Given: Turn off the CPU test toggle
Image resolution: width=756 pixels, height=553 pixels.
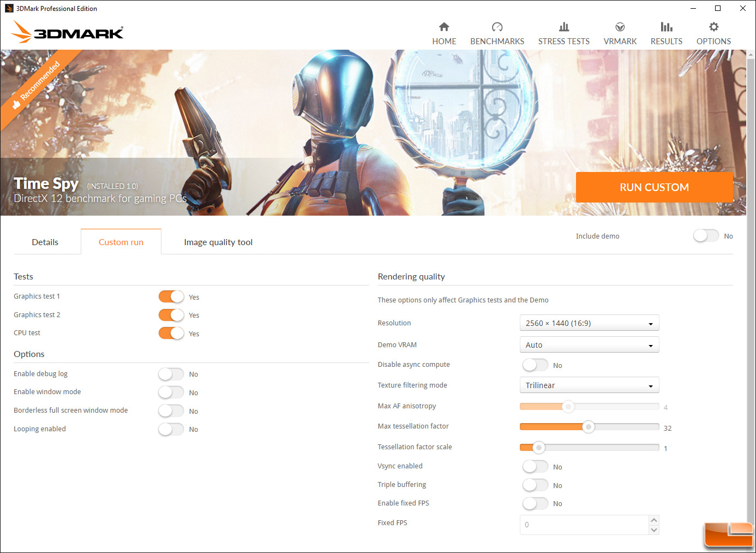Looking at the screenshot, I should pos(171,333).
